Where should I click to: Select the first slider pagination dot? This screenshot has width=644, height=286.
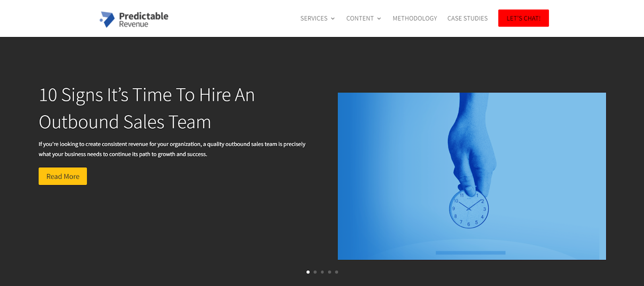click(x=308, y=272)
